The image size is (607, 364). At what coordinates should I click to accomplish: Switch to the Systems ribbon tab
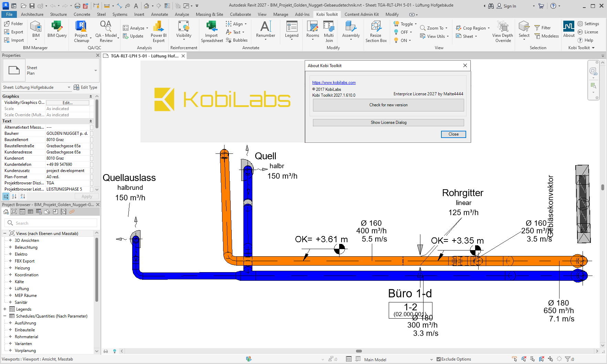coord(120,14)
